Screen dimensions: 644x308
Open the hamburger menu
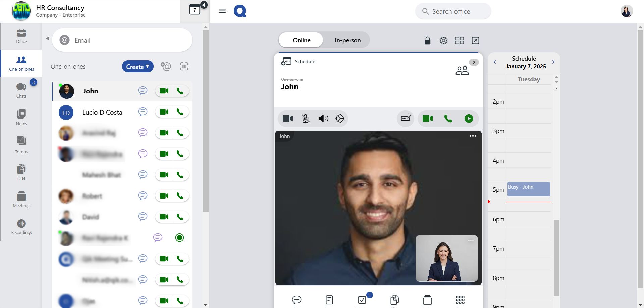222,11
